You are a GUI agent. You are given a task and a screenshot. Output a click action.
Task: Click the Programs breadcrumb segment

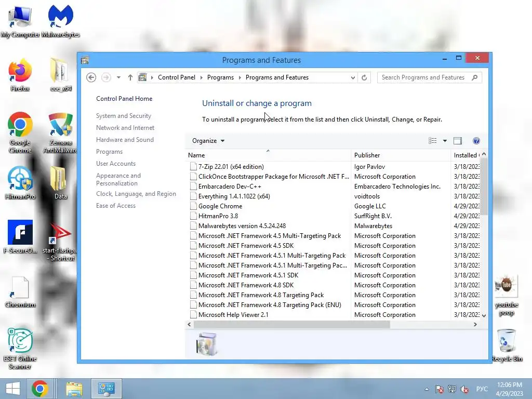[x=220, y=77]
